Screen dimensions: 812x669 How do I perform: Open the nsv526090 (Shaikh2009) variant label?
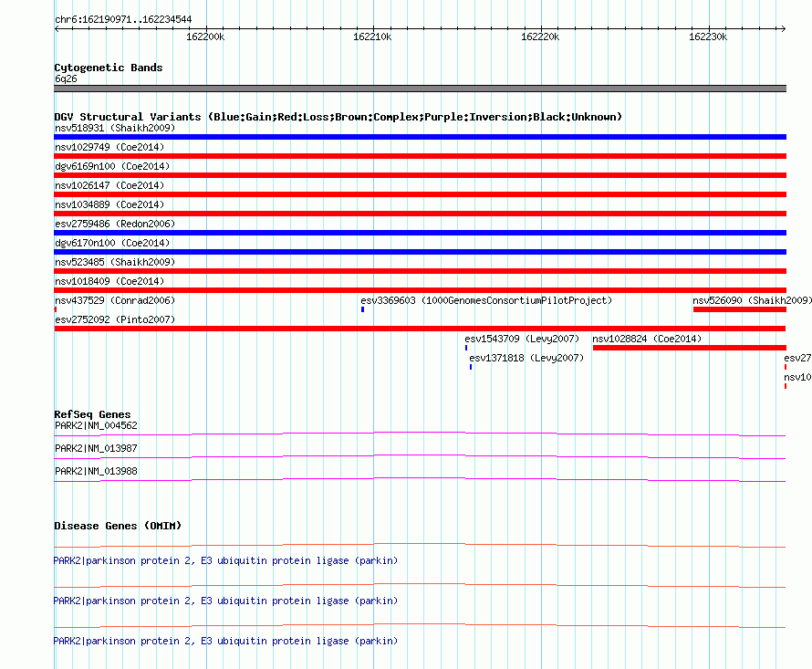752,300
